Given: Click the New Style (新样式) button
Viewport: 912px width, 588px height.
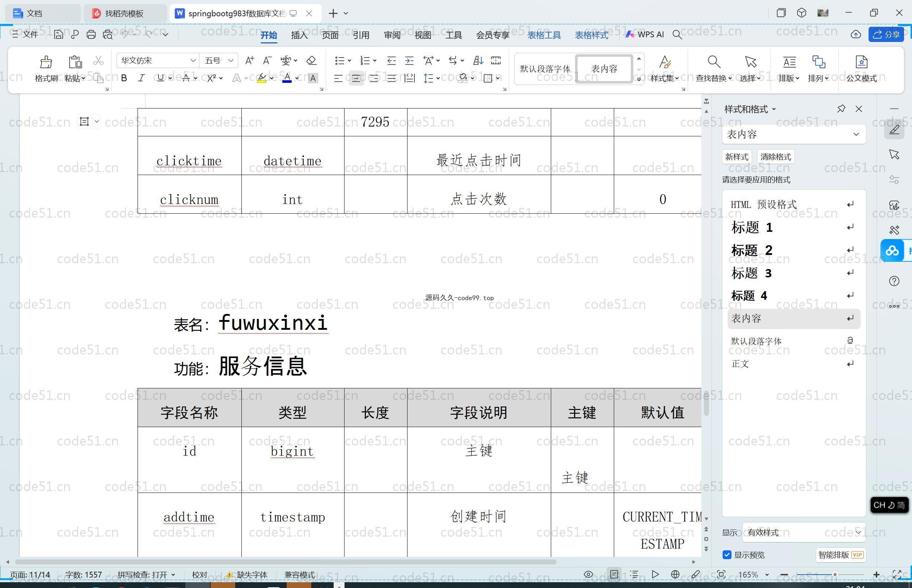Looking at the screenshot, I should [736, 157].
